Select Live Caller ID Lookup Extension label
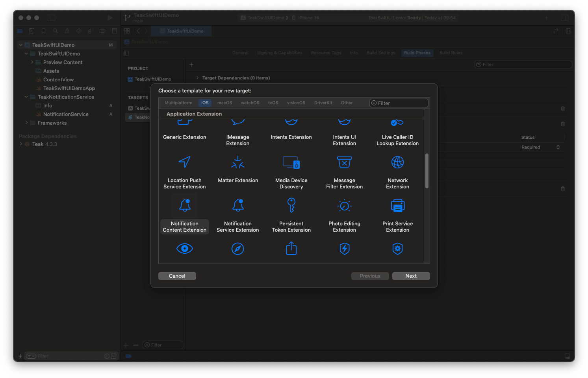Screen dimensions: 588x378 pyautogui.click(x=398, y=140)
